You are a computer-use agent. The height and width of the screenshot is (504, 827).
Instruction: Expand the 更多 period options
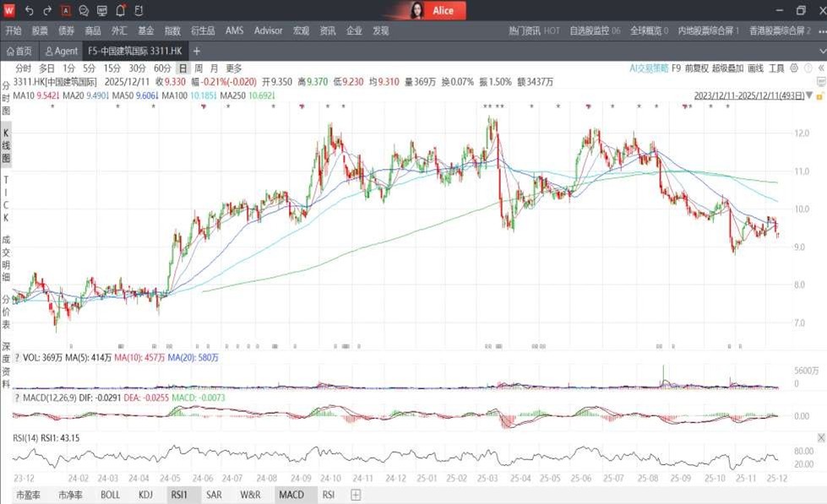[x=234, y=68]
